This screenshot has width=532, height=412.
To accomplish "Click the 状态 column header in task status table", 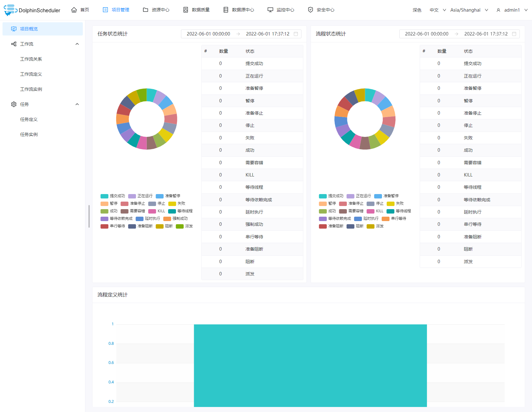I will coord(250,51).
